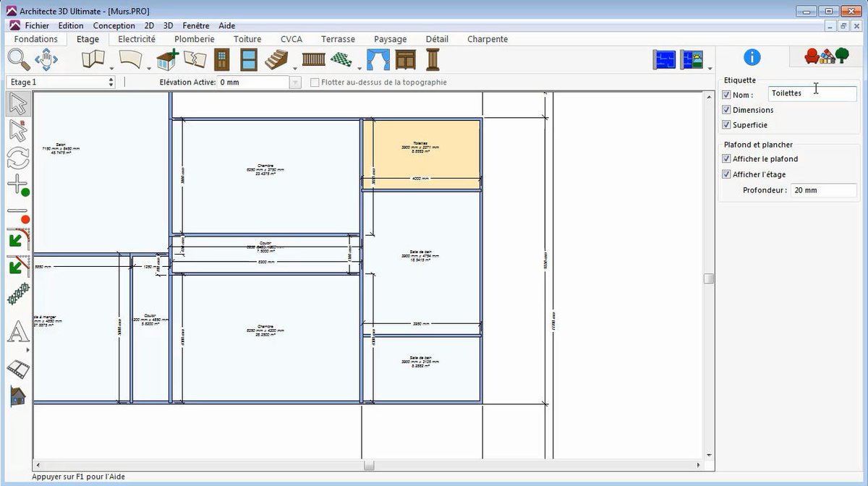Choose the wall drawing tool
868x486 pixels.
click(x=93, y=59)
